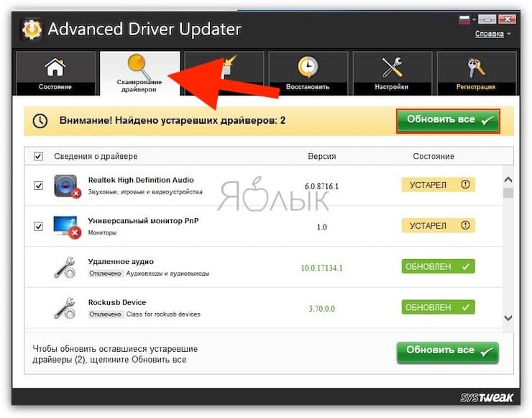Minimize the Advanced Driver Updater window
The image size is (532, 418).
tap(487, 19)
